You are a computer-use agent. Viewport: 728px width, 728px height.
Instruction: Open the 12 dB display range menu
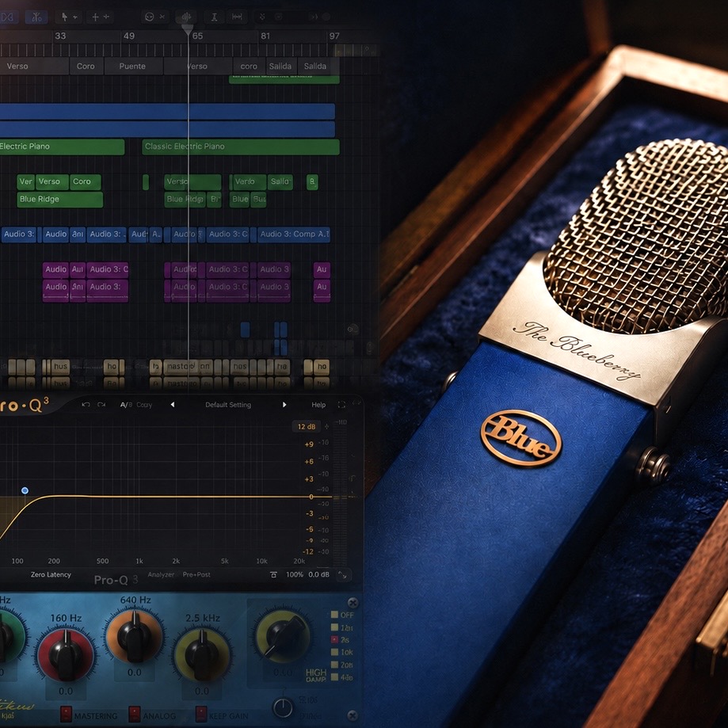[307, 427]
